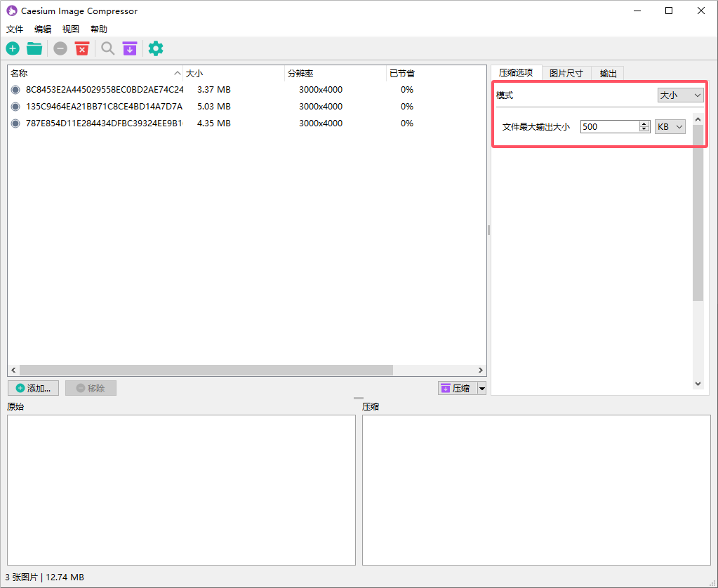The width and height of the screenshot is (718, 588).
Task: Click the 添加... button
Action: click(x=33, y=388)
